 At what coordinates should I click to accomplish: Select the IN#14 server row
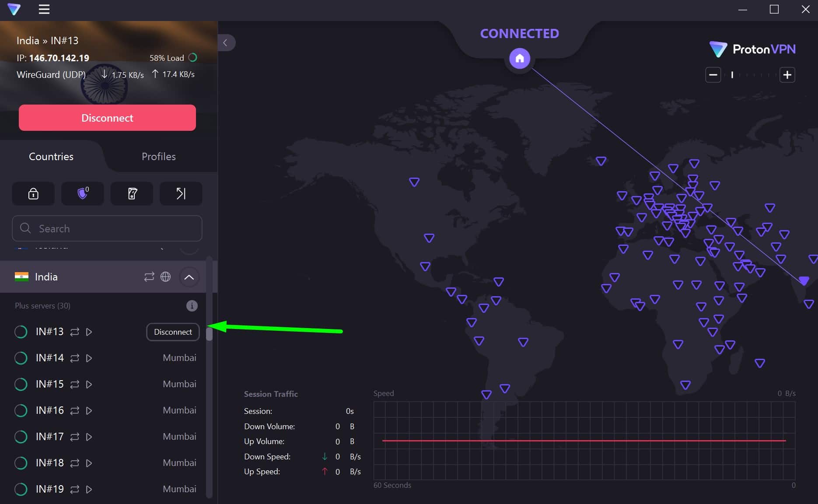[x=103, y=358]
